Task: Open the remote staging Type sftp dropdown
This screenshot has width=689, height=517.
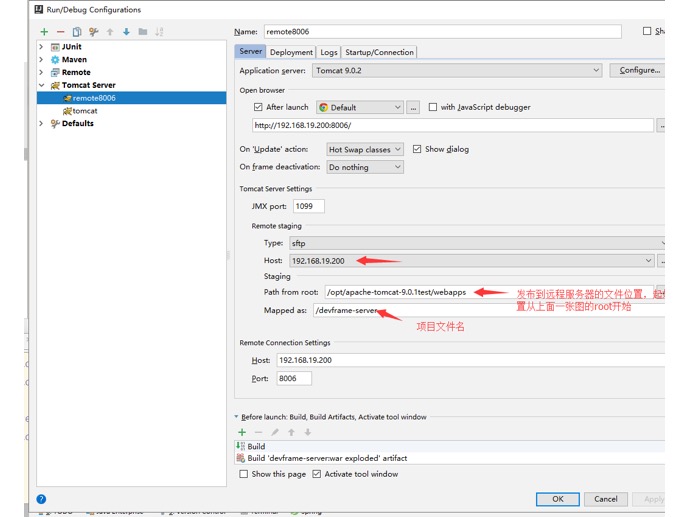Action: pos(477,243)
